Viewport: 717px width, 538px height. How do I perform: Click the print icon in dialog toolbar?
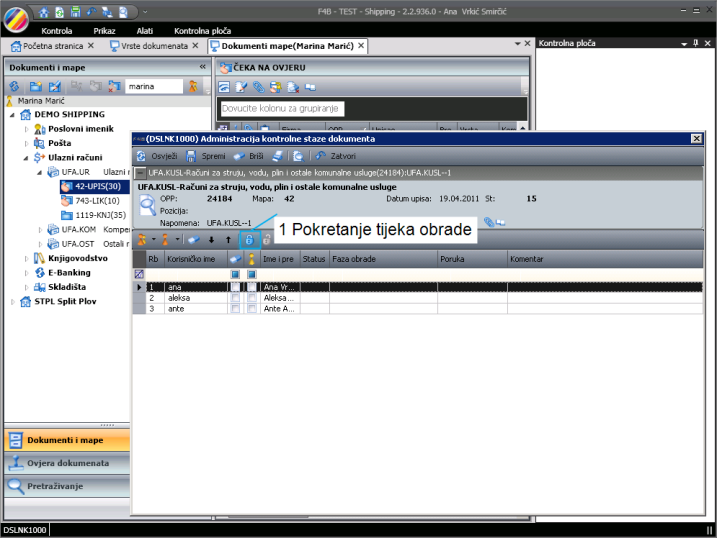(277, 156)
